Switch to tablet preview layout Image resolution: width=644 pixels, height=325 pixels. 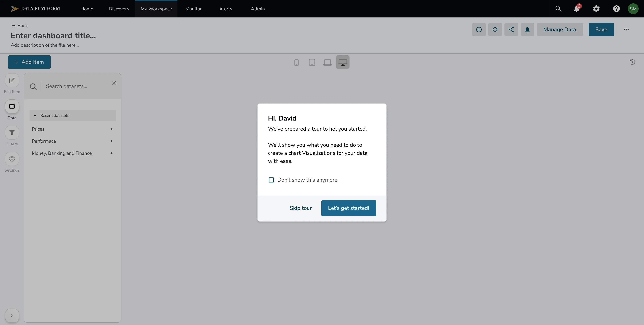[x=312, y=62]
